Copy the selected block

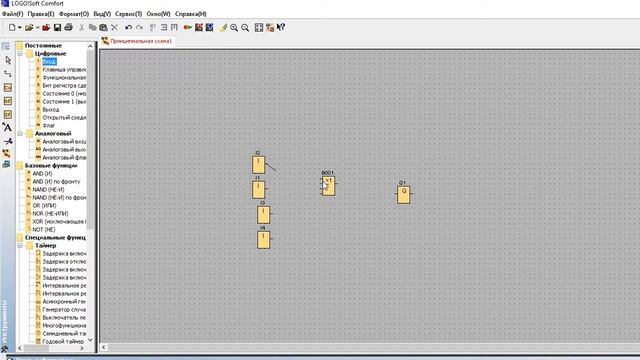tap(93, 27)
